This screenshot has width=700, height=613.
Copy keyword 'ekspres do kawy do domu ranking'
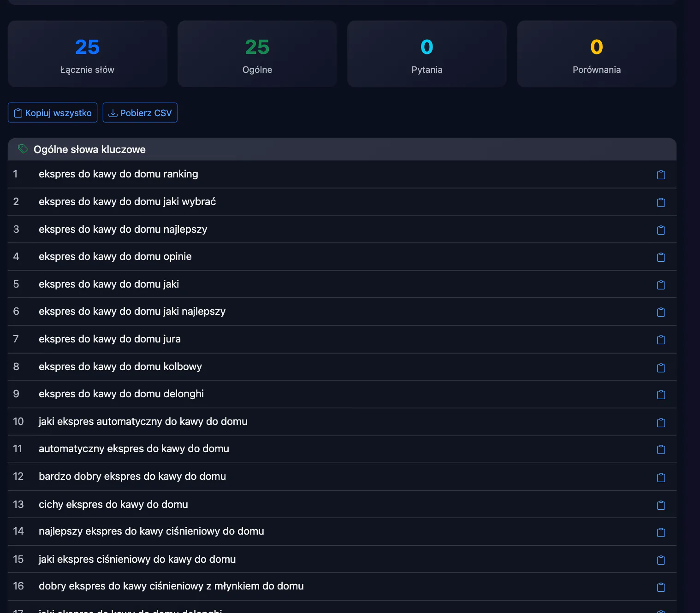tap(661, 175)
